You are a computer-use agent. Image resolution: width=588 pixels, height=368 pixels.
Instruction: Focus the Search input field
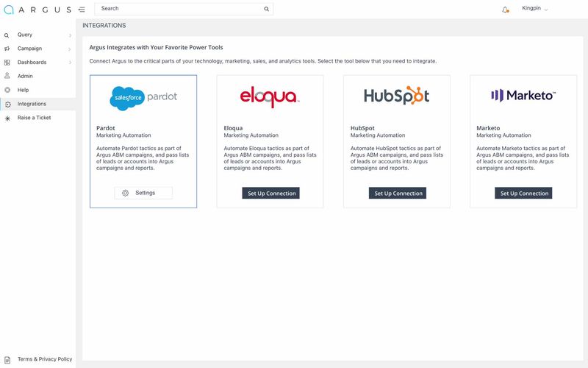184,9
